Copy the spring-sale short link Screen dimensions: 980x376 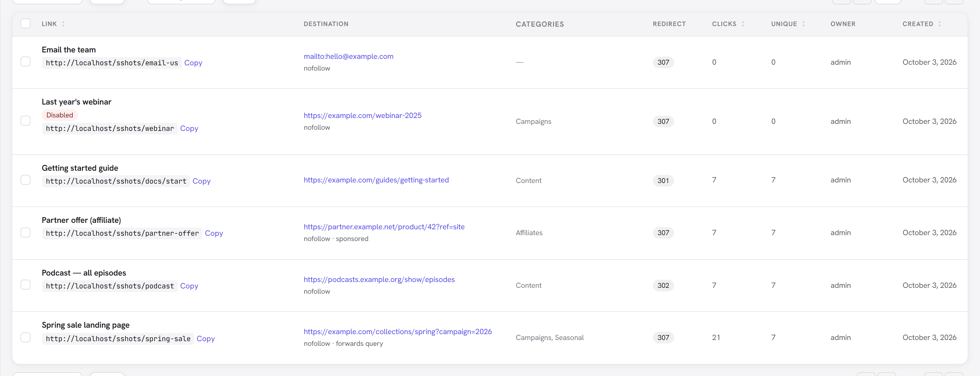pyautogui.click(x=205, y=338)
